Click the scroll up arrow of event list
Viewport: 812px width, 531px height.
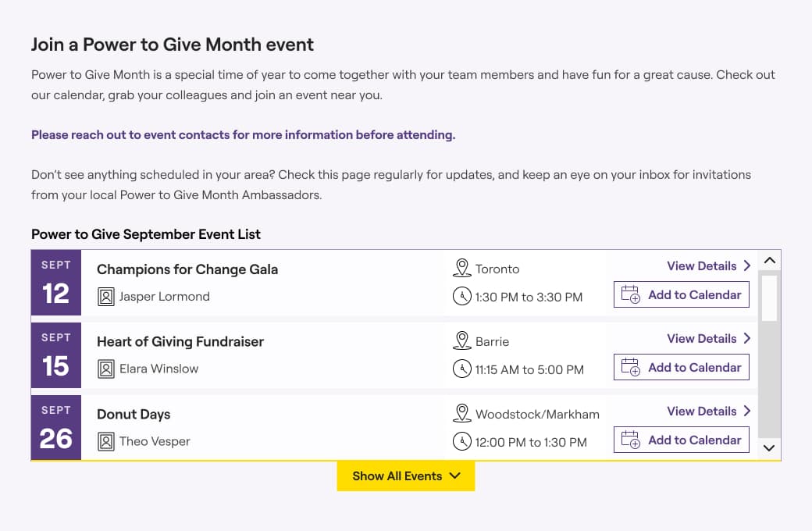(x=770, y=261)
